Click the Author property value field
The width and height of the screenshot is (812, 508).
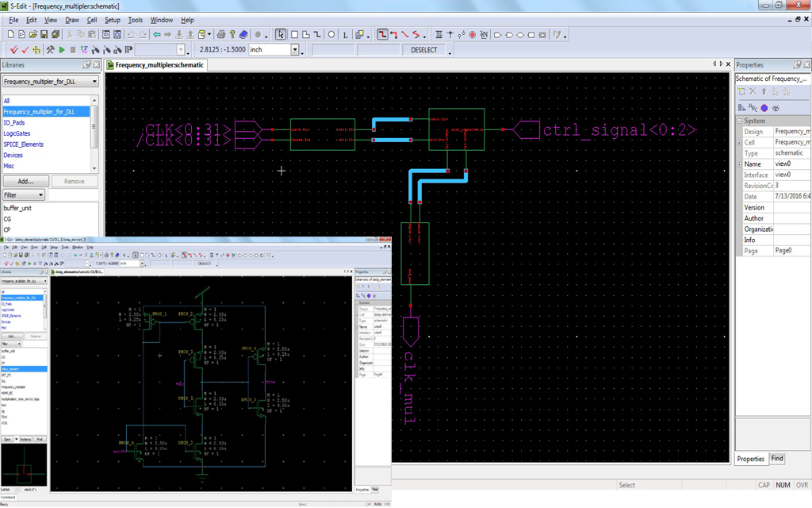pyautogui.click(x=792, y=219)
